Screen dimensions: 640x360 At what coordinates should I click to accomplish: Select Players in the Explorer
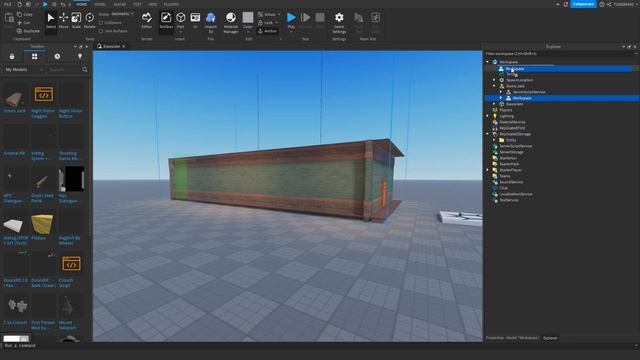click(x=506, y=110)
